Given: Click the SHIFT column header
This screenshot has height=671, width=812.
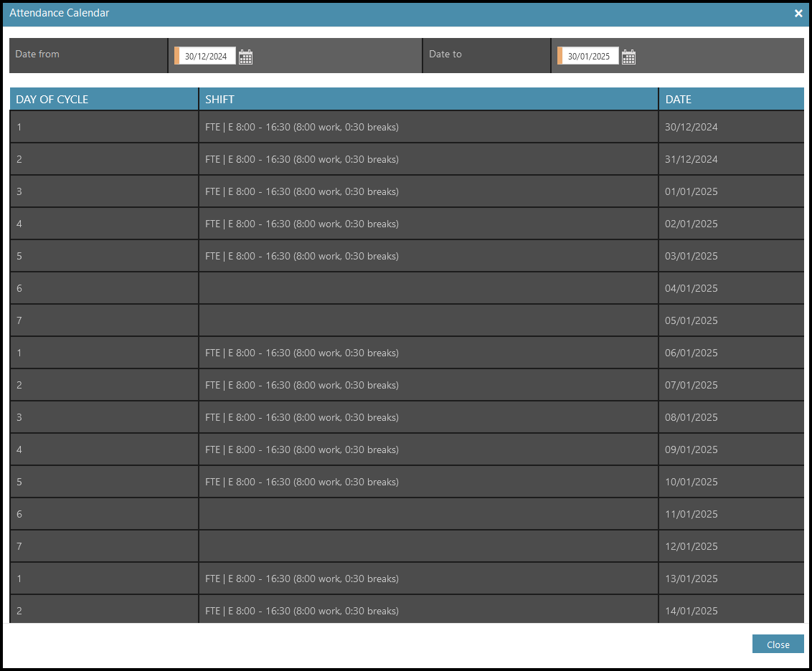Looking at the screenshot, I should [219, 100].
